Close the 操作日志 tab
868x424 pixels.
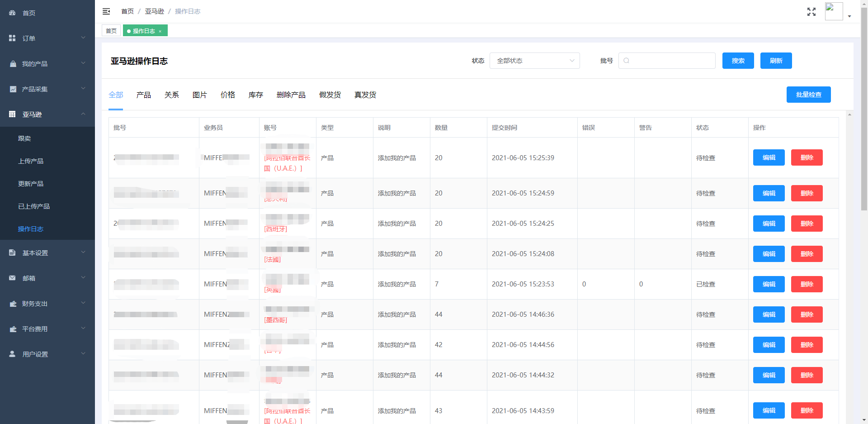(x=160, y=31)
